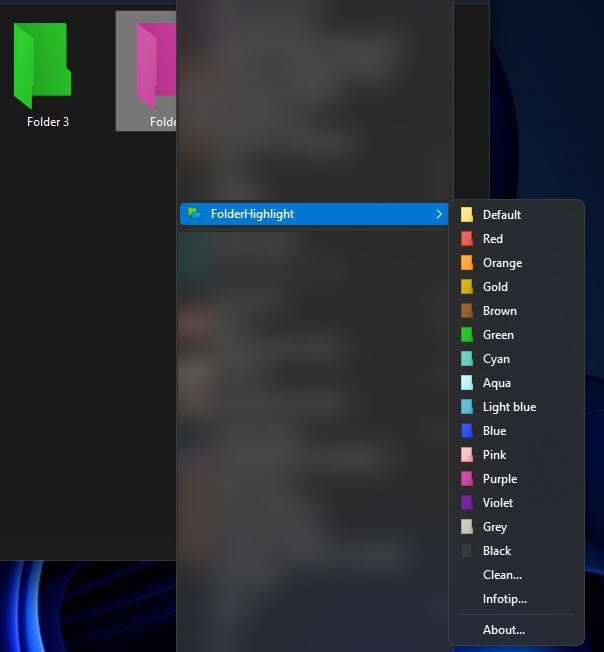The width and height of the screenshot is (604, 652).
Task: Click the Black folder color icon
Action: [467, 551]
